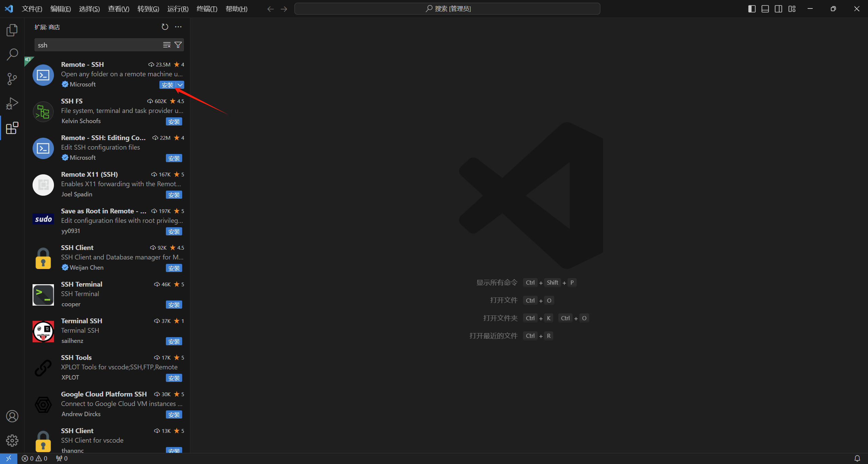The height and width of the screenshot is (464, 868).
Task: Open the 查看(V) menu
Action: point(118,9)
